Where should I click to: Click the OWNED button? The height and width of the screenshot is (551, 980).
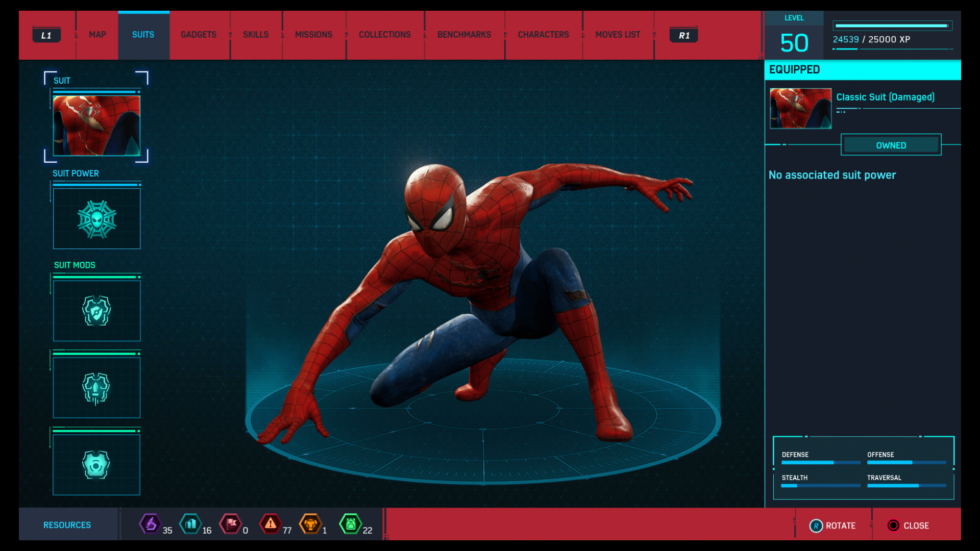[891, 145]
